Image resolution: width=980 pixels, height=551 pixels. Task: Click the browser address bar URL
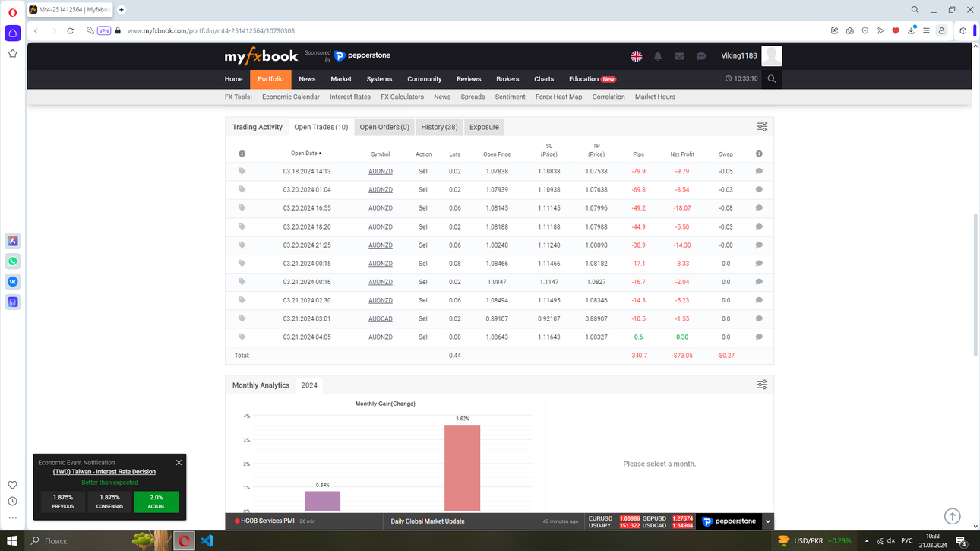(x=210, y=31)
